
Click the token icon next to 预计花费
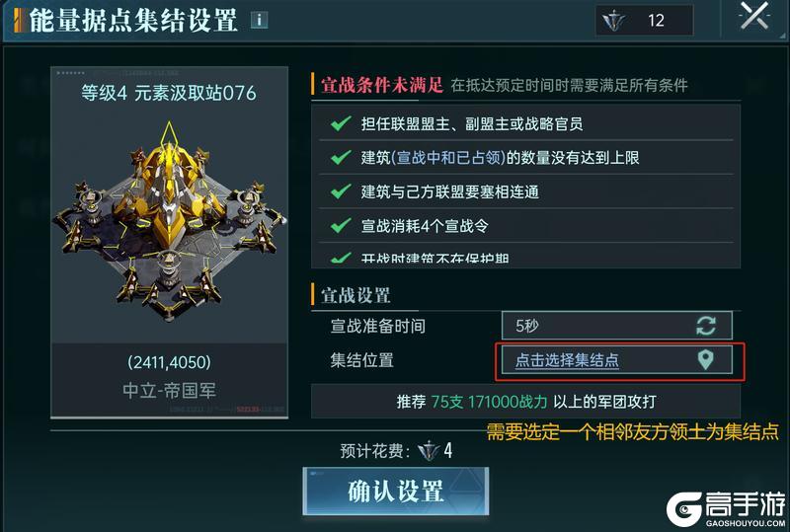pyautogui.click(x=429, y=450)
